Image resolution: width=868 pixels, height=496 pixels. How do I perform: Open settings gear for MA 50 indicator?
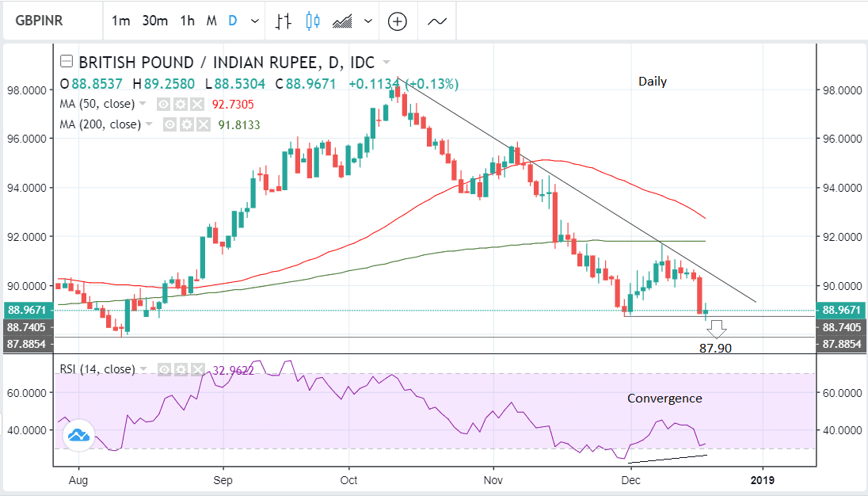pyautogui.click(x=180, y=104)
